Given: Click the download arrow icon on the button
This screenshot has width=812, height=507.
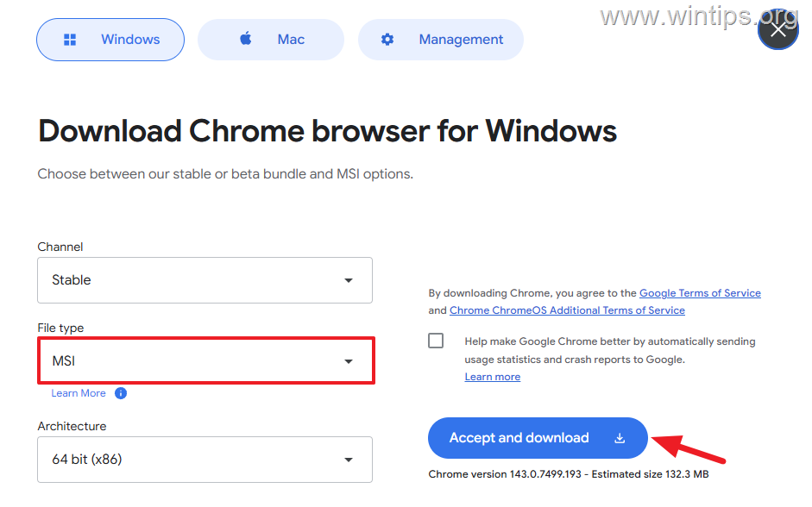Looking at the screenshot, I should tap(620, 438).
